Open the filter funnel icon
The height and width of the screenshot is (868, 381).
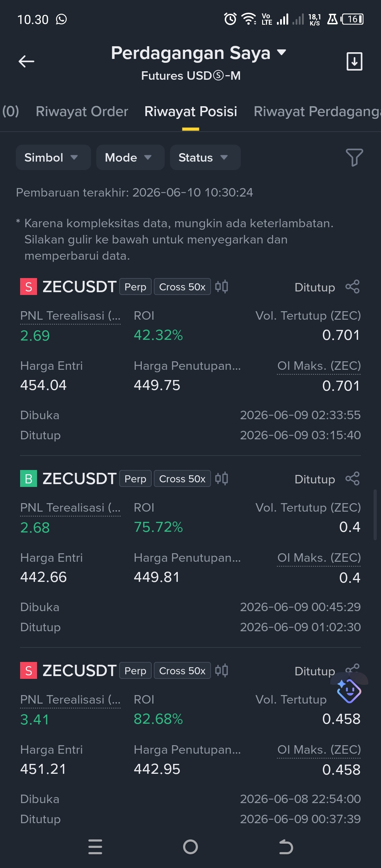(354, 157)
